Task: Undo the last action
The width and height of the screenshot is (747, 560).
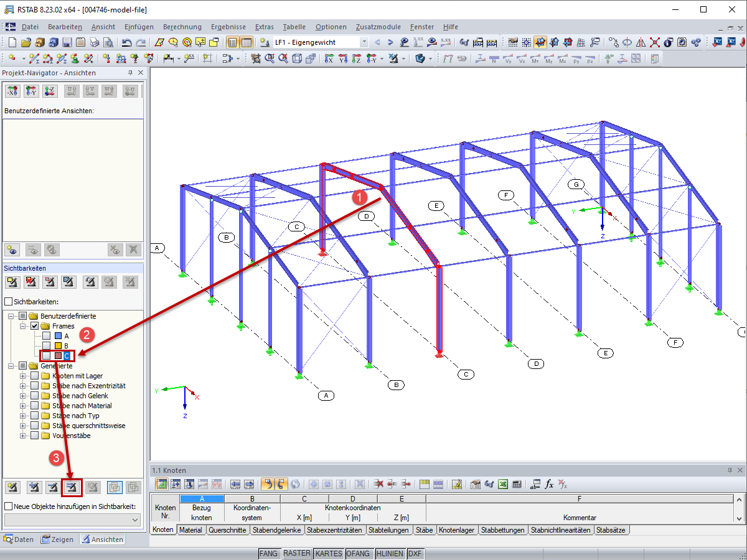Action: 127,42
